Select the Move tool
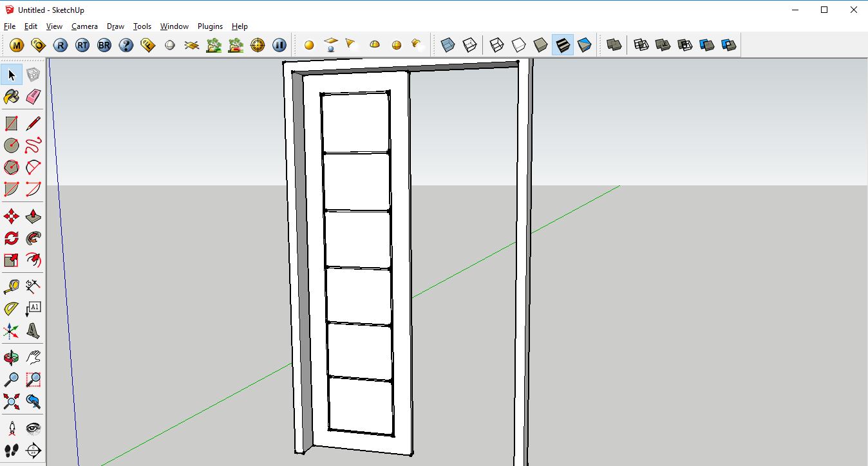 click(11, 216)
